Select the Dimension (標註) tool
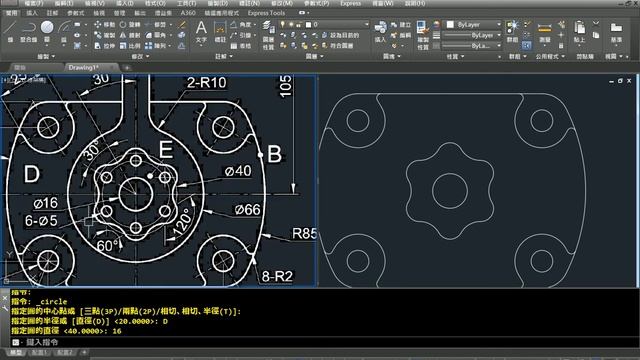The width and height of the screenshot is (640, 360). 220,32
